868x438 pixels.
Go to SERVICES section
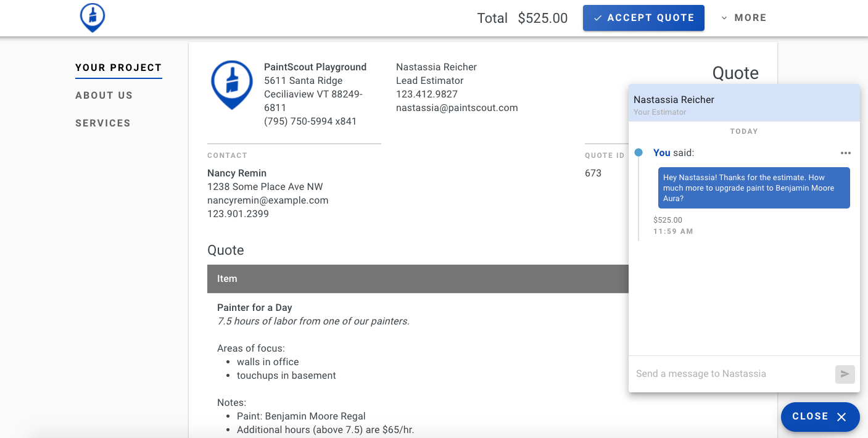(x=103, y=123)
